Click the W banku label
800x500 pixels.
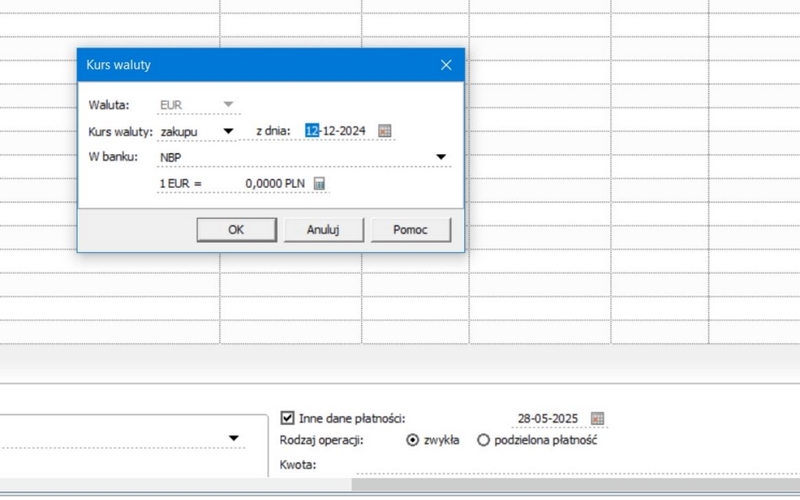(x=113, y=157)
